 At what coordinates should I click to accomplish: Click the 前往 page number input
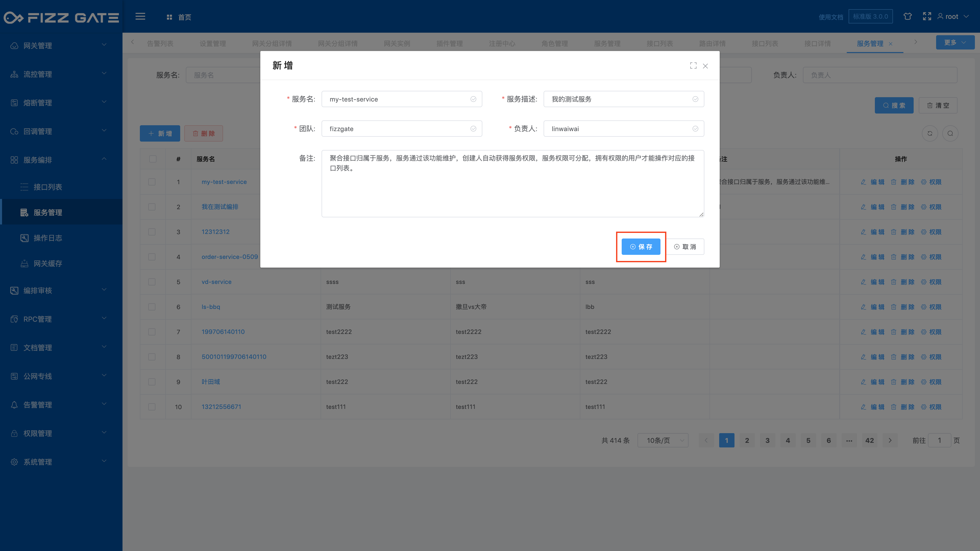(x=939, y=440)
